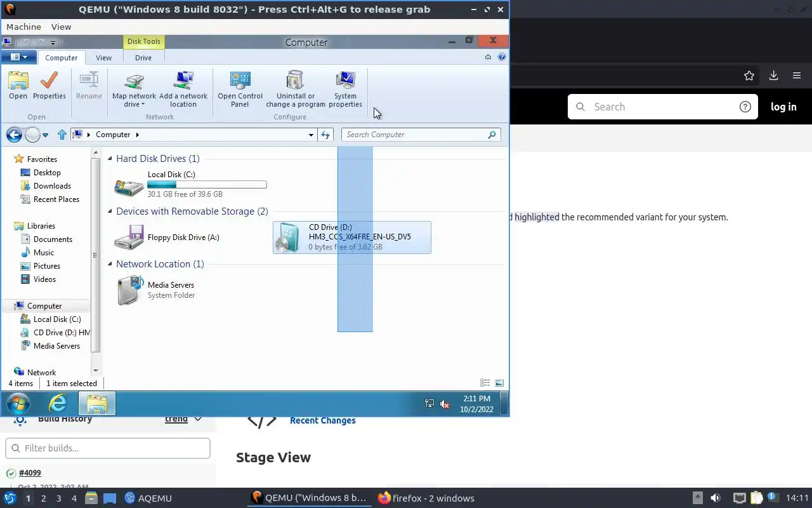Open the QEMU Machine menu
This screenshot has height=508, width=812.
23,27
